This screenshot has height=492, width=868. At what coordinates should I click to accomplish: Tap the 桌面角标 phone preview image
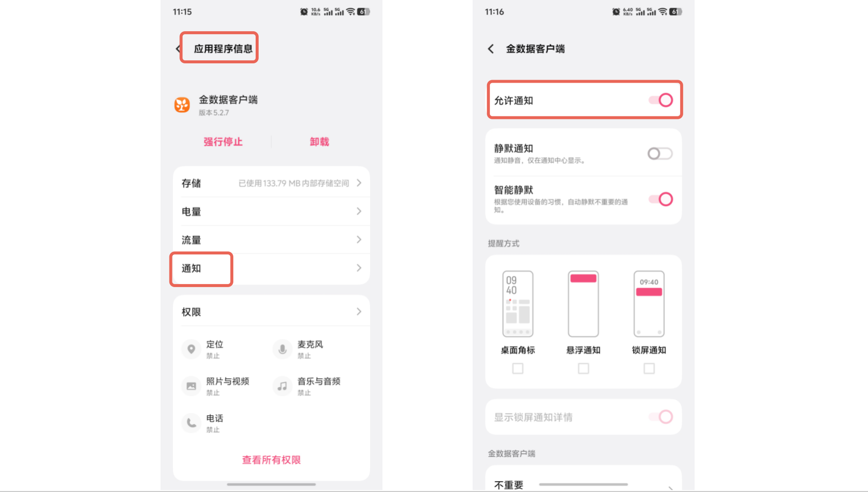tap(518, 304)
